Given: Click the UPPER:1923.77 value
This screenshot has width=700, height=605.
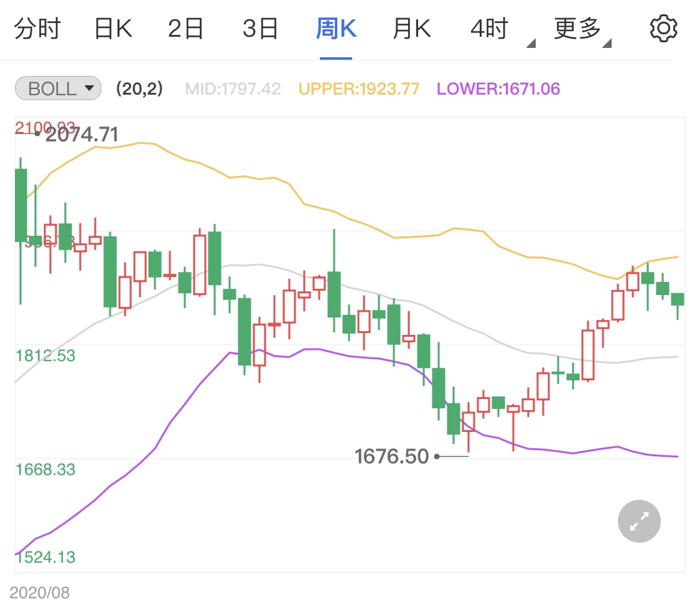Looking at the screenshot, I should click(358, 89).
